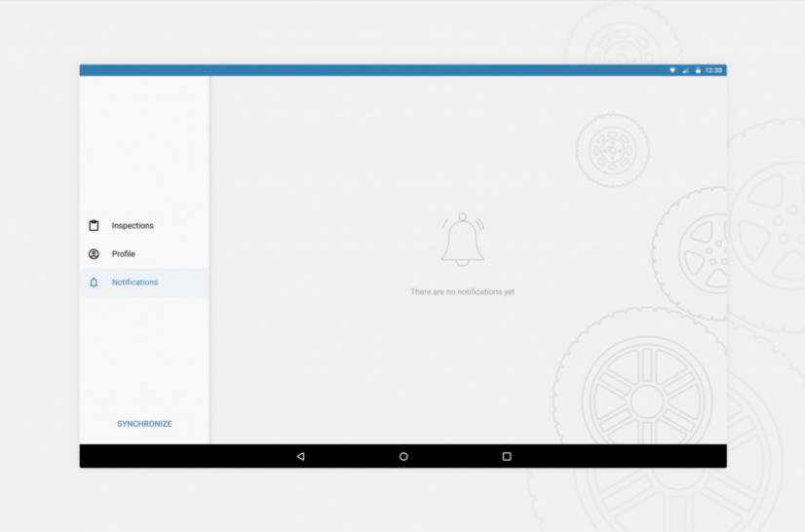
Task: Click the empty sidebar area above Inspections
Action: pos(144,146)
